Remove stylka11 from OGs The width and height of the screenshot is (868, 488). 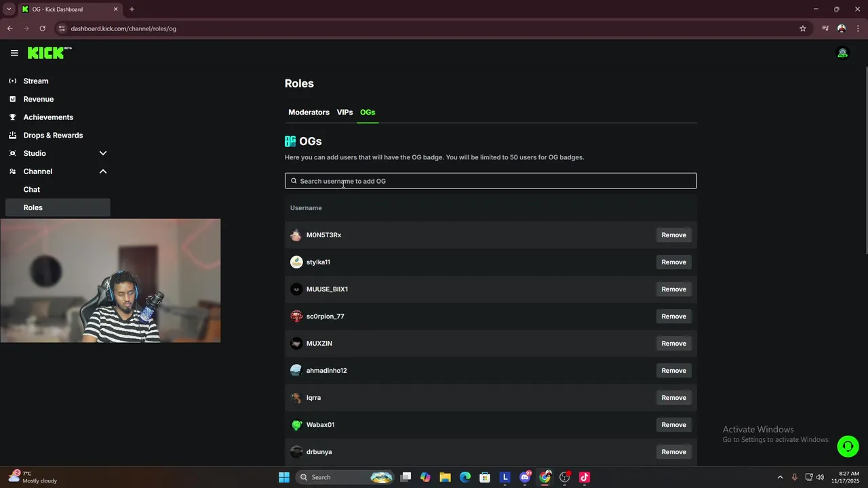click(x=673, y=262)
